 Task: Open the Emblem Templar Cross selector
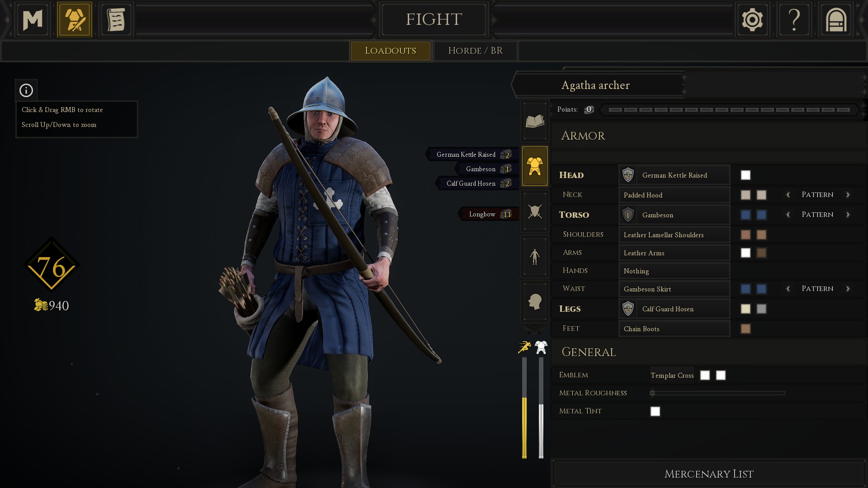[x=672, y=375]
